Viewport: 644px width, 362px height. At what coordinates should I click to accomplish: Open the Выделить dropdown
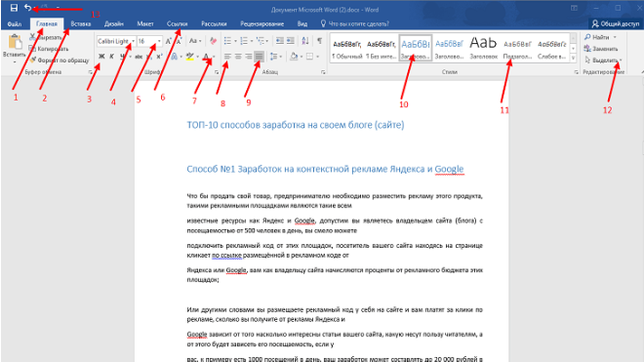(x=603, y=60)
